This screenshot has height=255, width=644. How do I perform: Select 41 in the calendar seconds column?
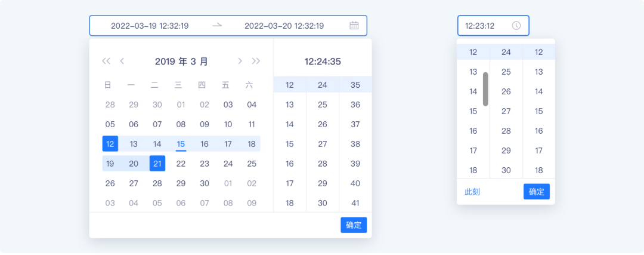[x=355, y=203]
